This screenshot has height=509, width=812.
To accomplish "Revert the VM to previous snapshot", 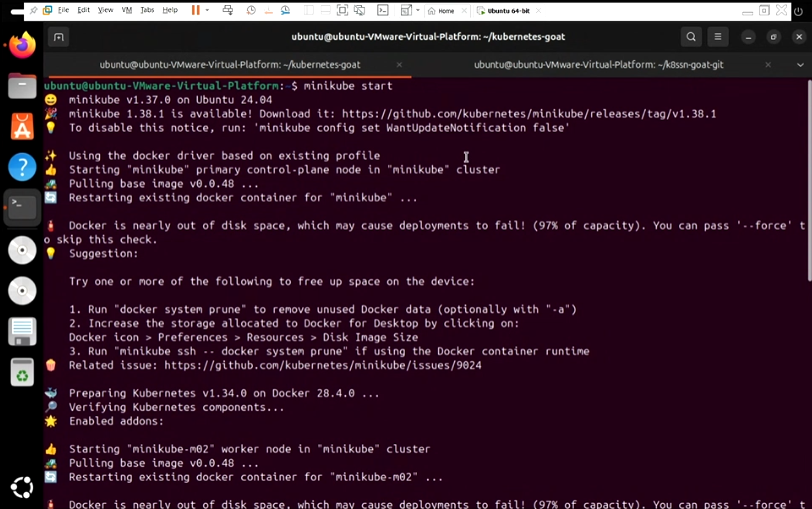I will pos(268,10).
